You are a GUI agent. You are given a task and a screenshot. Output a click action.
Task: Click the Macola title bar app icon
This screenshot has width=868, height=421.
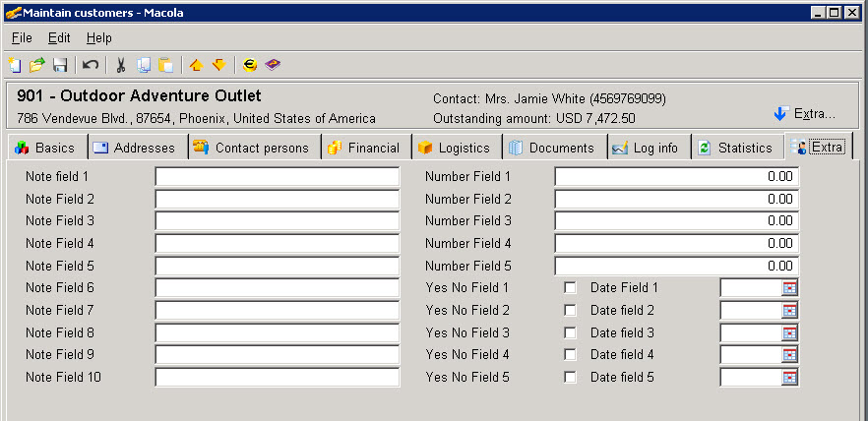pos(13,12)
